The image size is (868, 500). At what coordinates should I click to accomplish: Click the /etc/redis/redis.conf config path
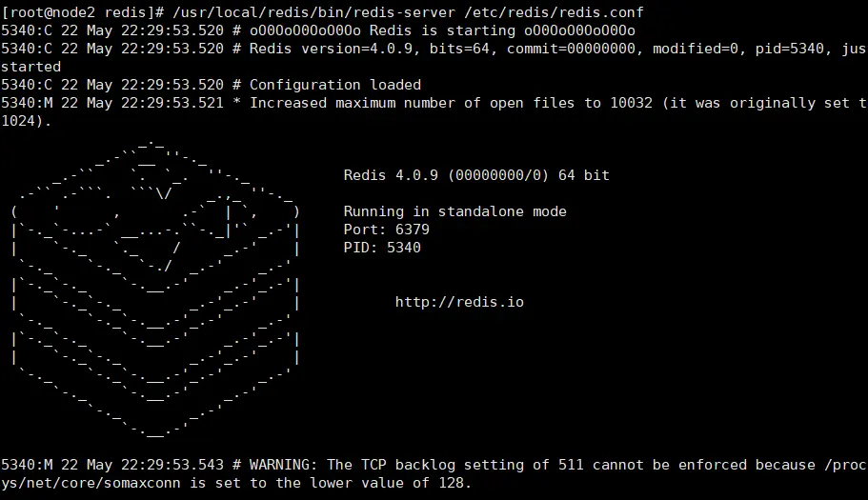(x=555, y=12)
